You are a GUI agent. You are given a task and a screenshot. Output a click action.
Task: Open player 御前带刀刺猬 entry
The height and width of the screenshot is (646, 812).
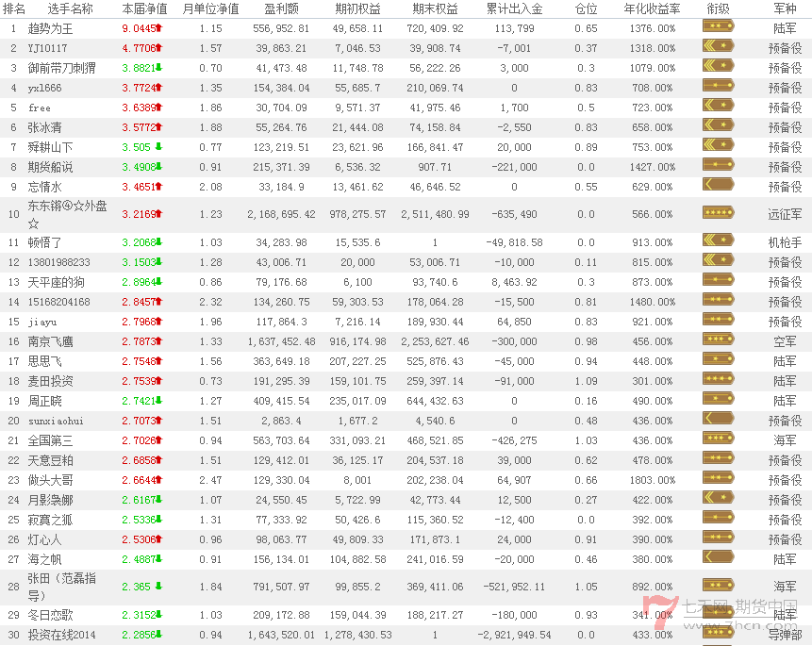pyautogui.click(x=61, y=68)
